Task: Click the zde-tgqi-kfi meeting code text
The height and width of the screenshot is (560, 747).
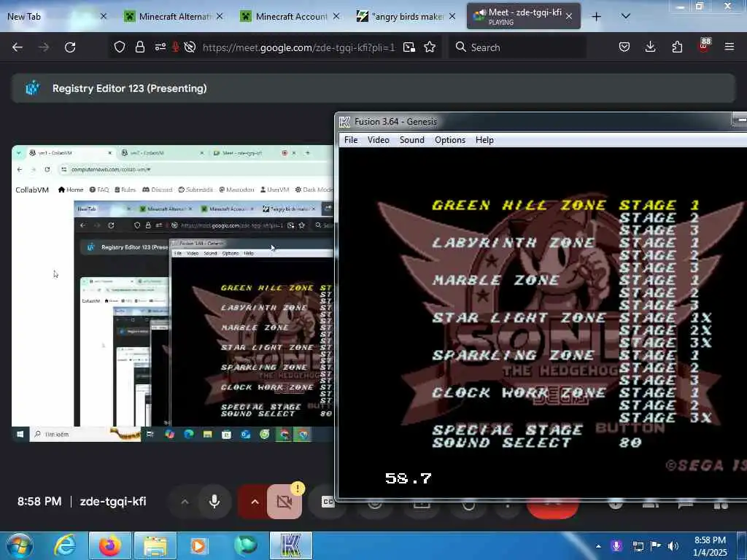Action: coord(113,502)
